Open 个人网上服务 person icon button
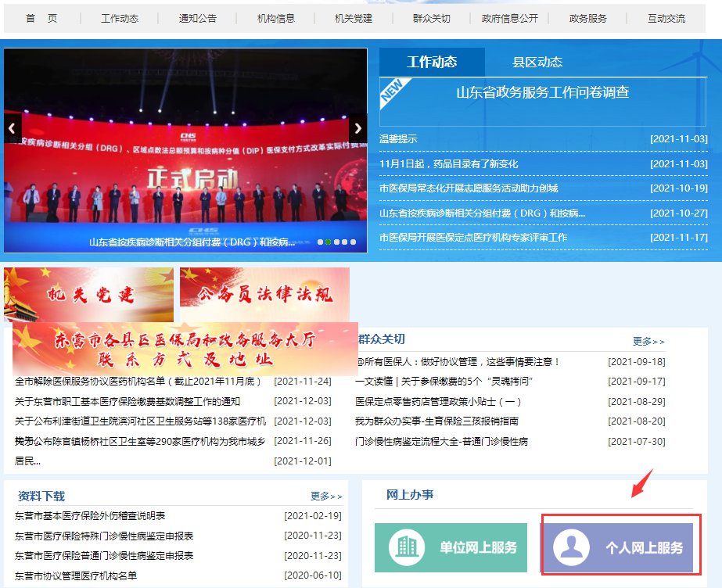 pyautogui.click(x=618, y=547)
